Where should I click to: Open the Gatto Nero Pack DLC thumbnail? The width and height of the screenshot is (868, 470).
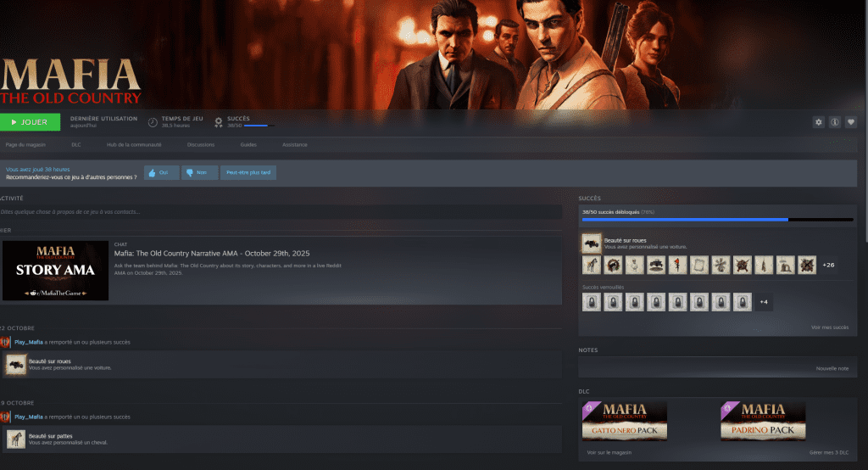pos(625,422)
